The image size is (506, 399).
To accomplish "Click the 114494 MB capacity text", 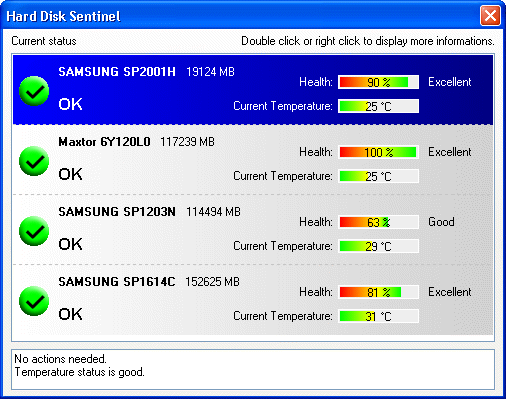I will pos(213,212).
